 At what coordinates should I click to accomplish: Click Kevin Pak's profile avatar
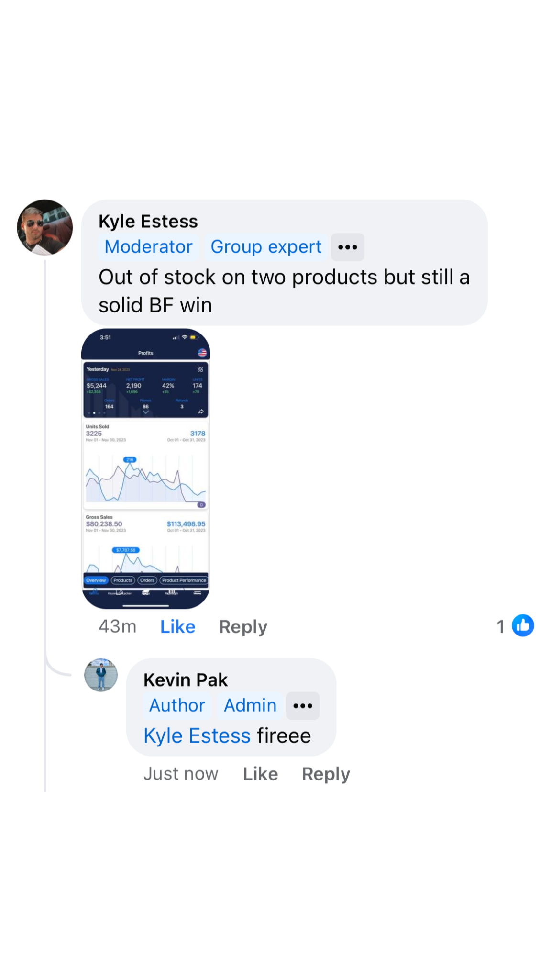pos(101,675)
